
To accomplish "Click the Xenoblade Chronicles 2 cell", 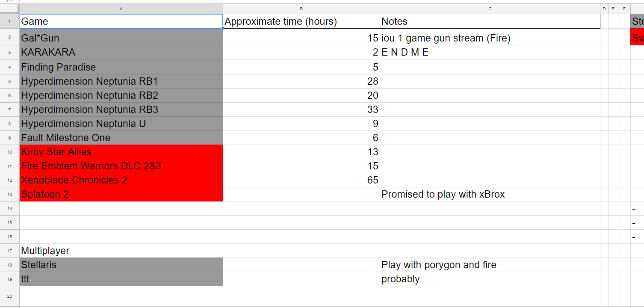I will pyautogui.click(x=121, y=180).
